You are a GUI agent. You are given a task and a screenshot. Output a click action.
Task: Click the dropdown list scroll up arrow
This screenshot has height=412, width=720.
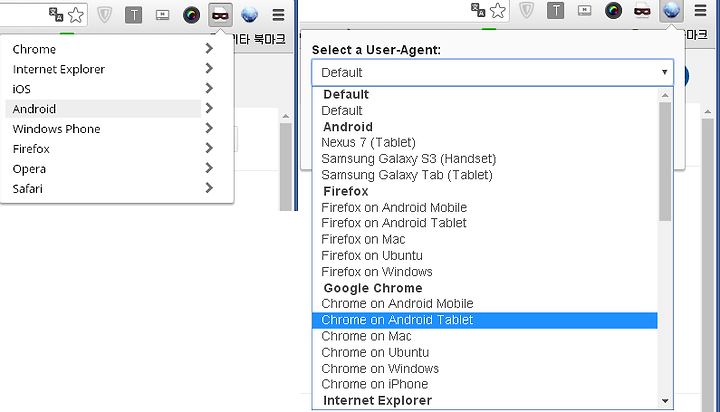click(x=665, y=95)
